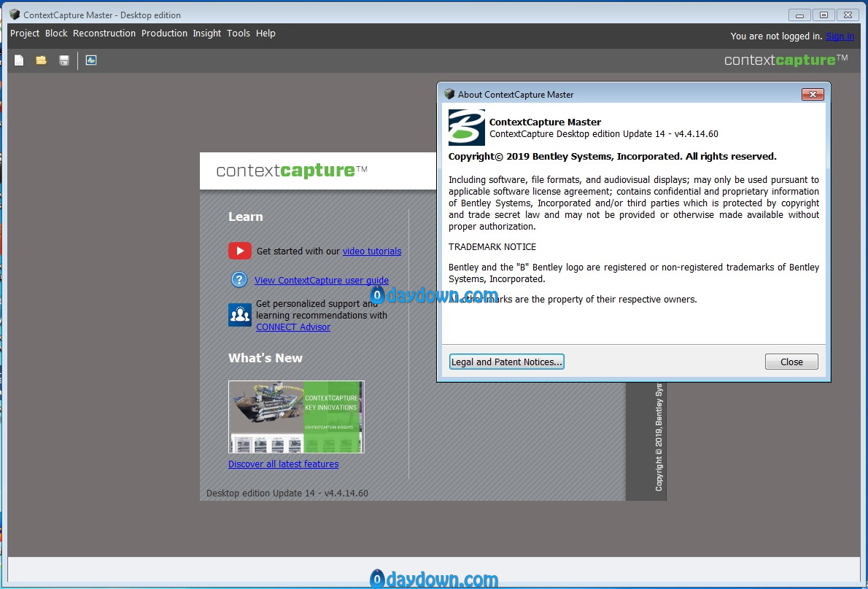
Task: Open the Project menu
Action: click(25, 34)
